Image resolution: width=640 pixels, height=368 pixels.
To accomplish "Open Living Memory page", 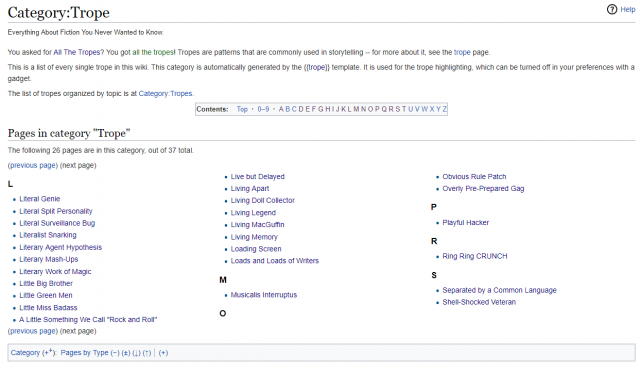I will pos(254,237).
